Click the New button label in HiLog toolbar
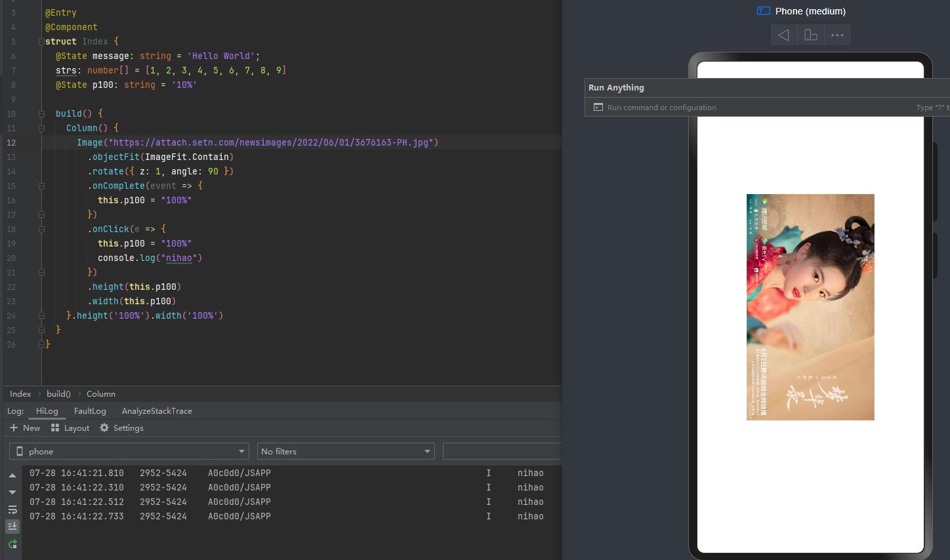The height and width of the screenshot is (560, 950). pos(31,428)
